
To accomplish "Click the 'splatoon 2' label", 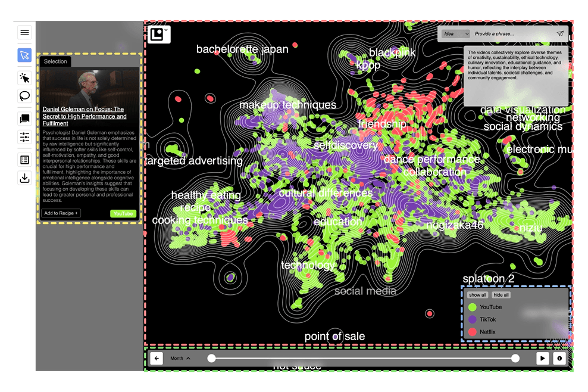I will [x=489, y=279].
